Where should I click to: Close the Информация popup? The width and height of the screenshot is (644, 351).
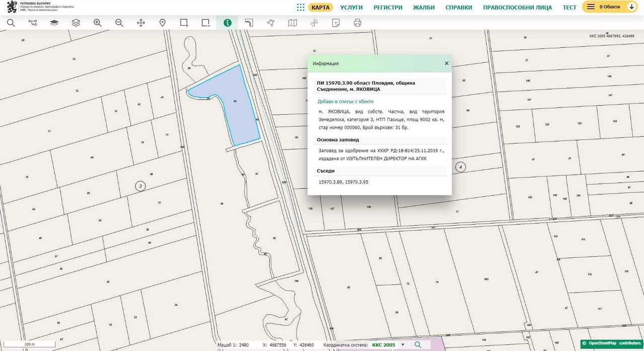click(x=446, y=63)
